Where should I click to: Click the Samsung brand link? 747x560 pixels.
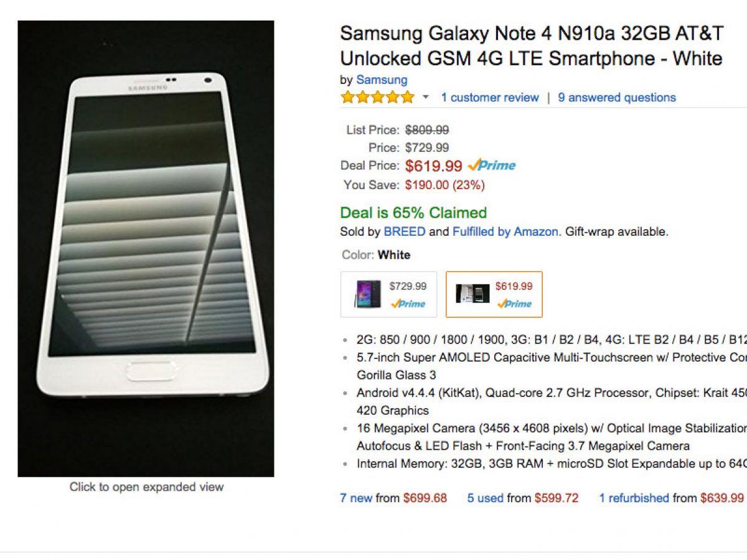point(382,80)
